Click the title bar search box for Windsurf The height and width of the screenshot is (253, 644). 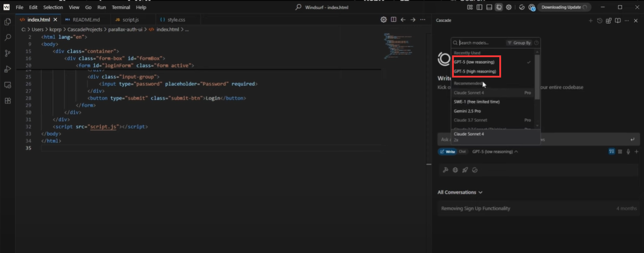322,7
